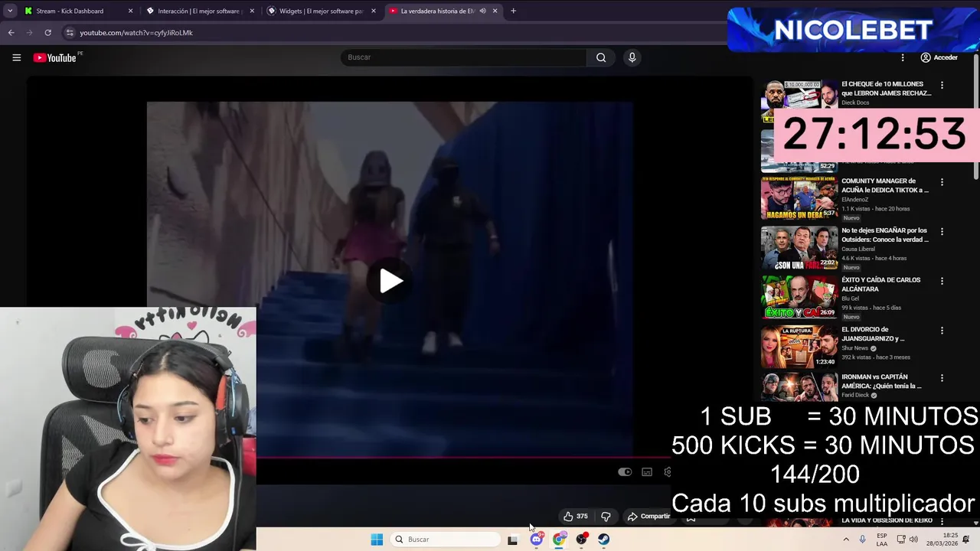Screen dimensions: 980x551
Task: Open site information icon in address bar
Action: click(70, 32)
